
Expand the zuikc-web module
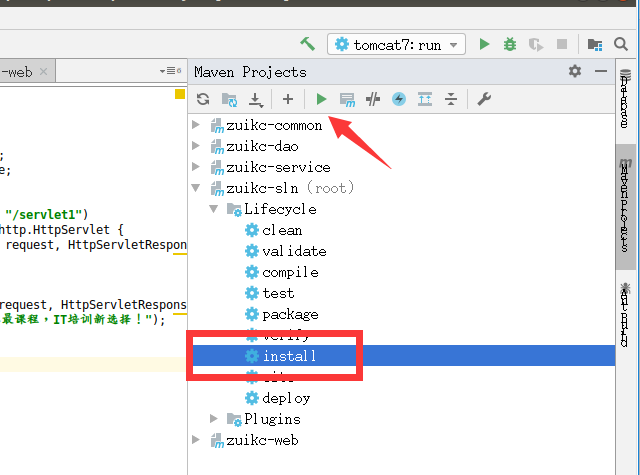pyautogui.click(x=196, y=440)
